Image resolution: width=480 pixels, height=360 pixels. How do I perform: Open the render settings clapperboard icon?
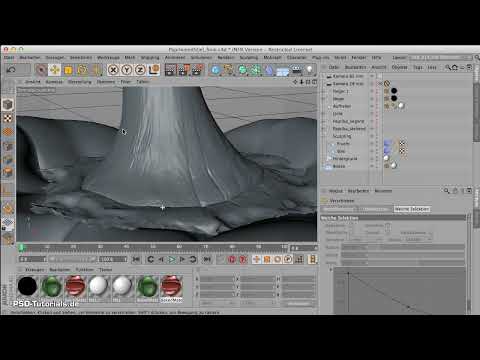coord(197,70)
